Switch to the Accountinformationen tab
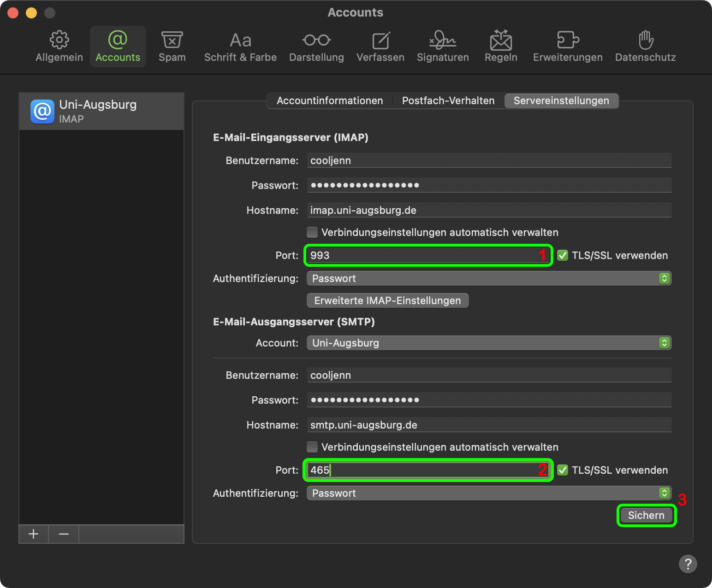The width and height of the screenshot is (712, 588). point(330,100)
